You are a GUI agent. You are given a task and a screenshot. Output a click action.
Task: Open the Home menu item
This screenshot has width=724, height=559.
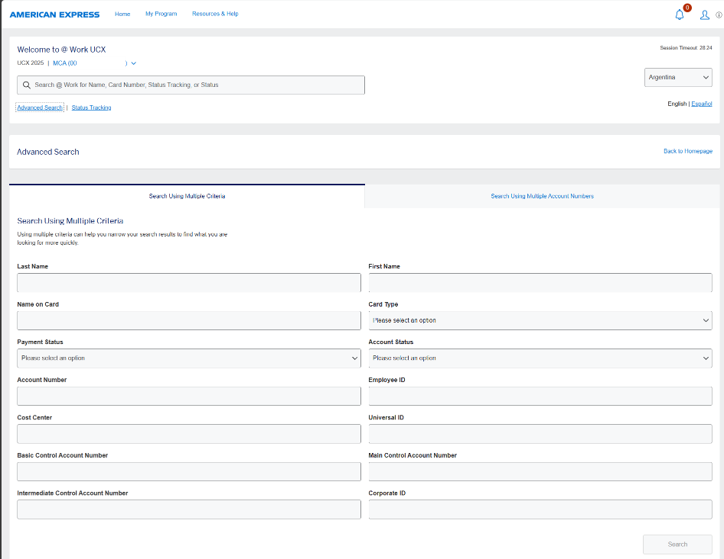click(x=122, y=15)
